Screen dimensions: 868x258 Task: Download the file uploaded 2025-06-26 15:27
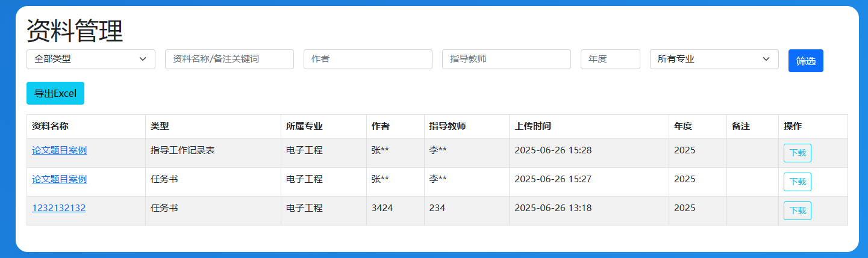pos(798,182)
